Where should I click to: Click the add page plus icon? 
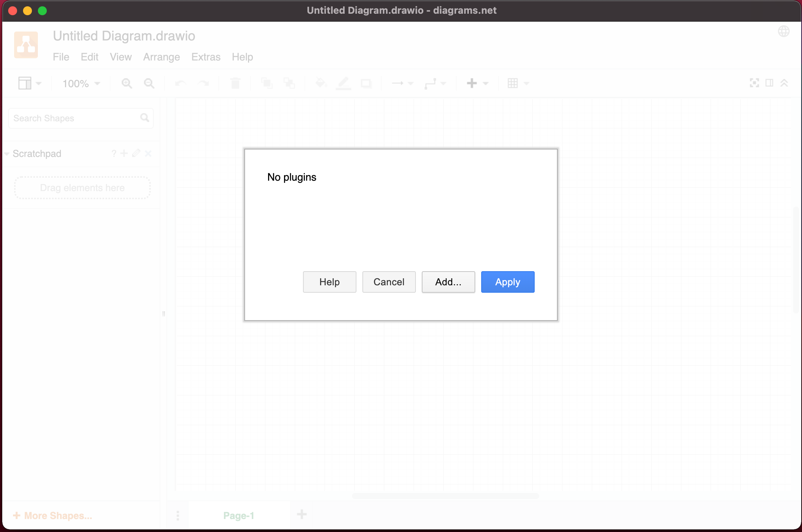coord(302,514)
